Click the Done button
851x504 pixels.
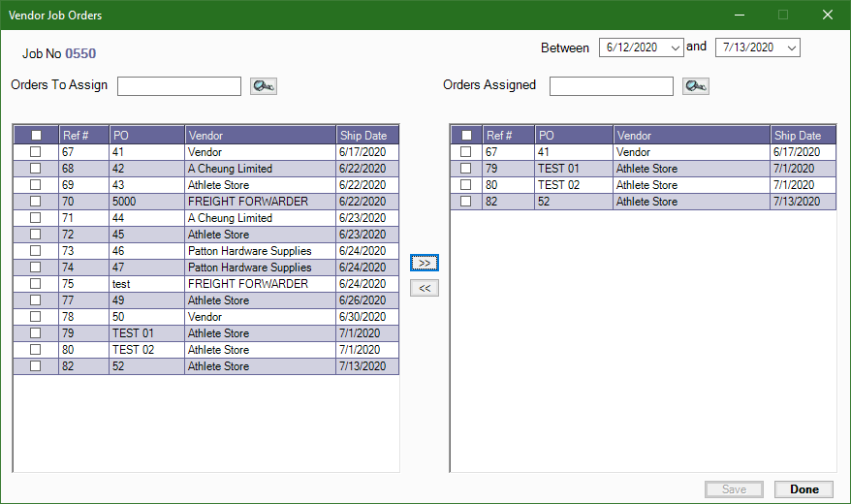click(804, 489)
